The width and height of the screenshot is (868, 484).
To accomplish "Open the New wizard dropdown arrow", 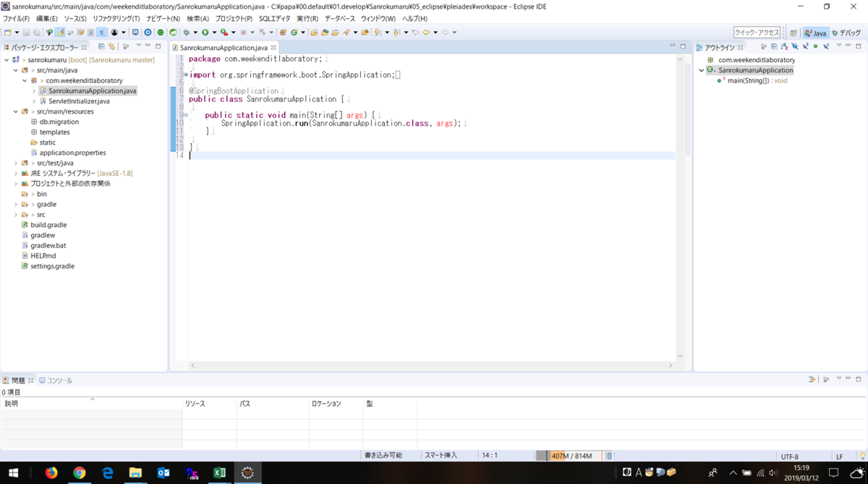I will (17, 33).
